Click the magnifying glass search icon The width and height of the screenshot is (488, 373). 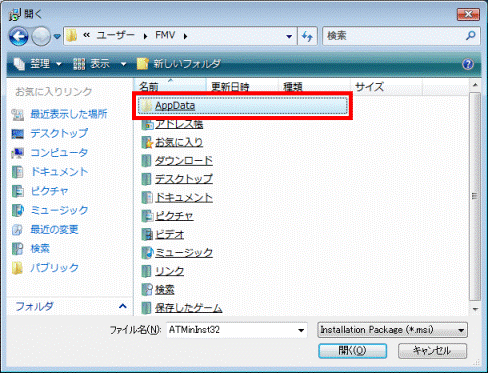coord(471,35)
